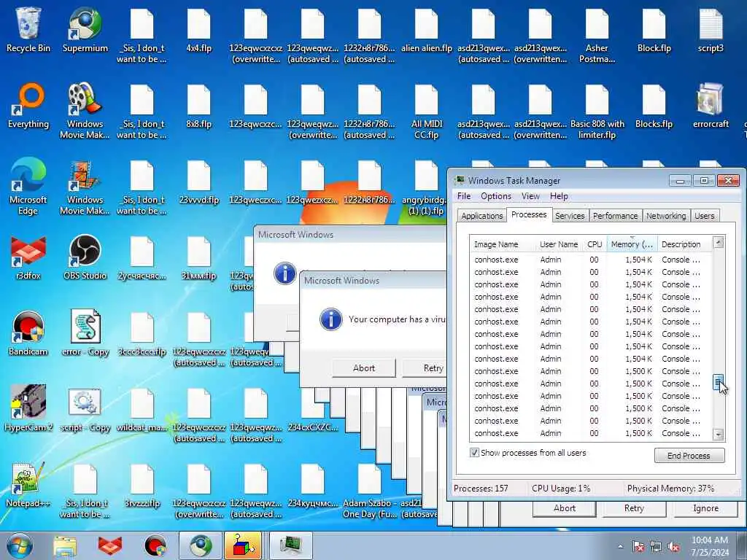
Task: Click bottom Abort button below Task Manager
Action: coord(564,508)
